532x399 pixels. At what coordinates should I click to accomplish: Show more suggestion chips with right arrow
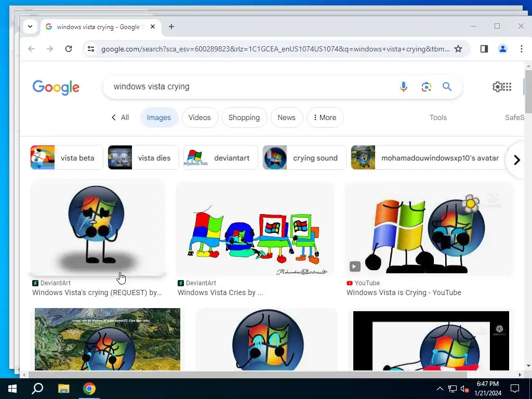(x=517, y=160)
